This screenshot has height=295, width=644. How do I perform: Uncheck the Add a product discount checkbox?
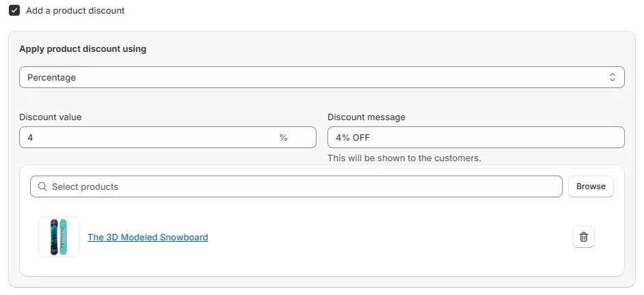click(14, 11)
